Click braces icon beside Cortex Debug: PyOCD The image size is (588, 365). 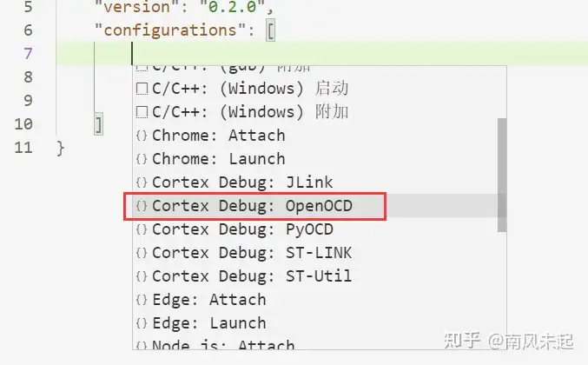pyautogui.click(x=142, y=229)
